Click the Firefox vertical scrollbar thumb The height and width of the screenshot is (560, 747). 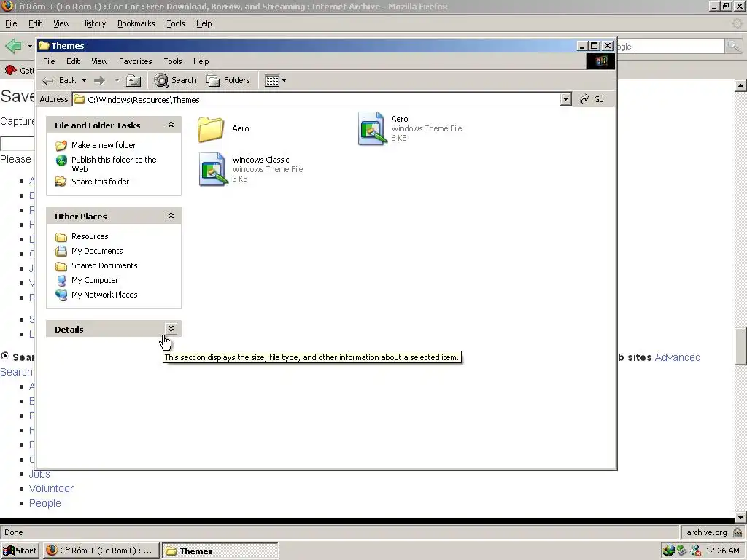tap(740, 346)
